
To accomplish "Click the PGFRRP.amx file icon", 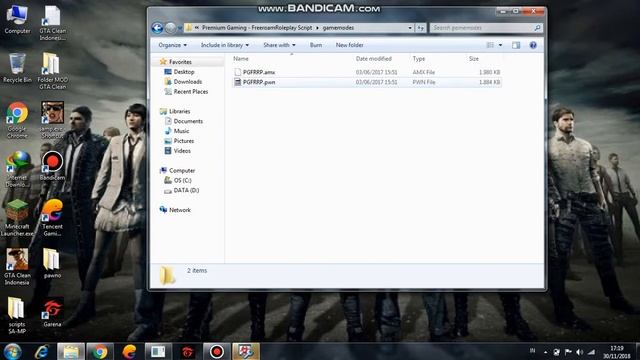I will pos(238,72).
